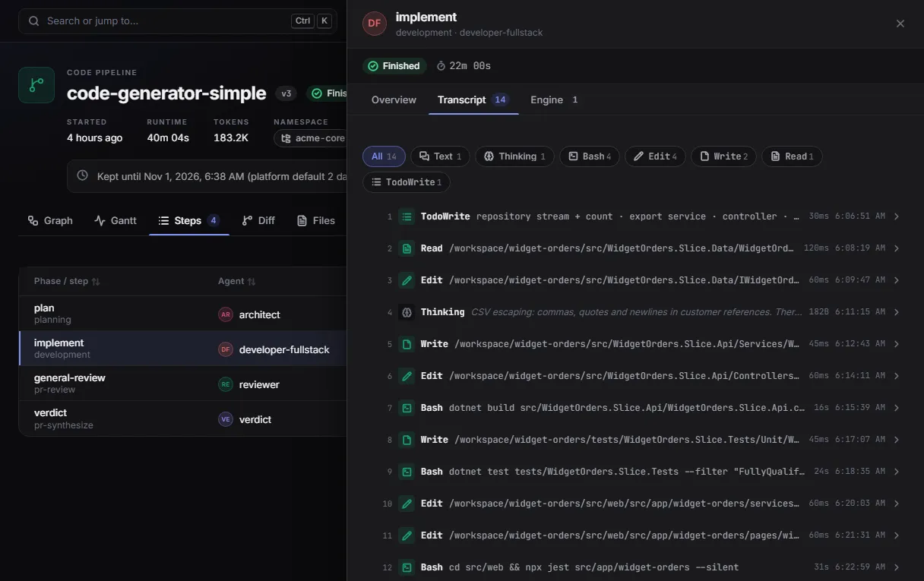Filter transcript by Bash entries
This screenshot has width=924, height=581.
[590, 156]
